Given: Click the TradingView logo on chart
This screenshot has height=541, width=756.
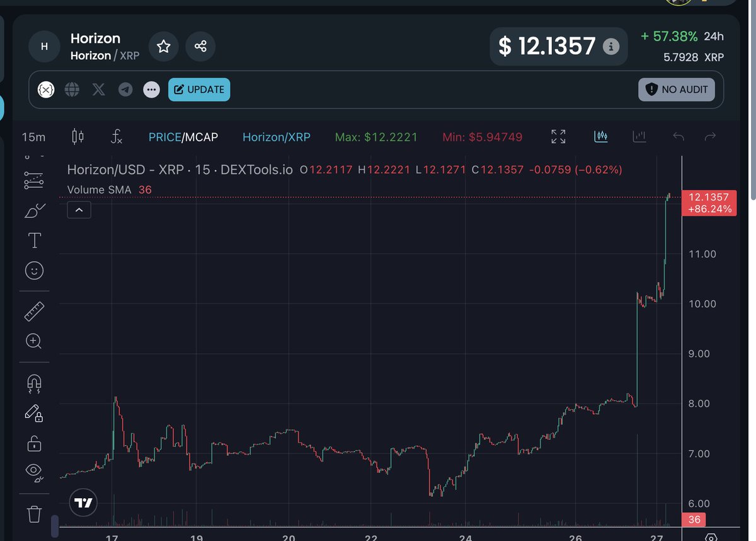Looking at the screenshot, I should click(x=83, y=503).
